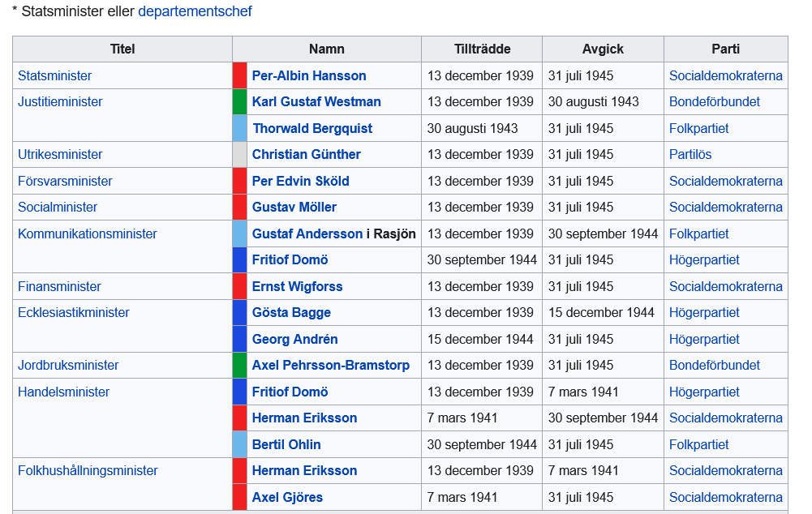
Task: Open the Partilös party link
Action: tap(690, 154)
